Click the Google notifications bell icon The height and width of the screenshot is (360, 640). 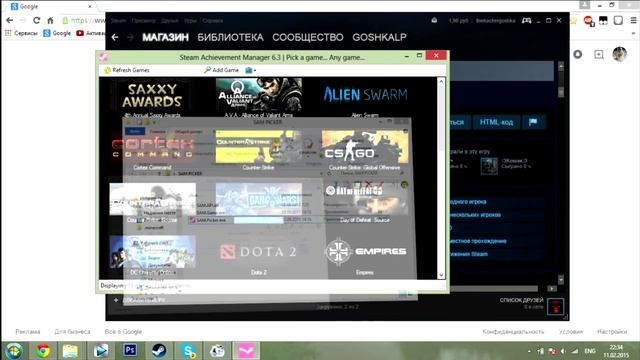tap(578, 54)
